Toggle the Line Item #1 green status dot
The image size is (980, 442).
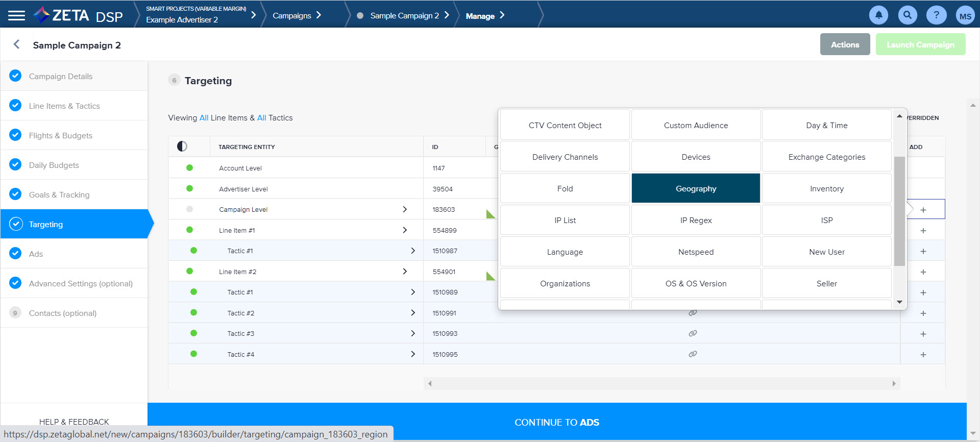[x=190, y=230]
